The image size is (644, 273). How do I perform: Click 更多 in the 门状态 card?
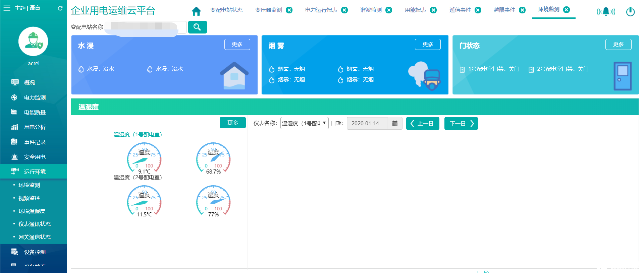[618, 45]
